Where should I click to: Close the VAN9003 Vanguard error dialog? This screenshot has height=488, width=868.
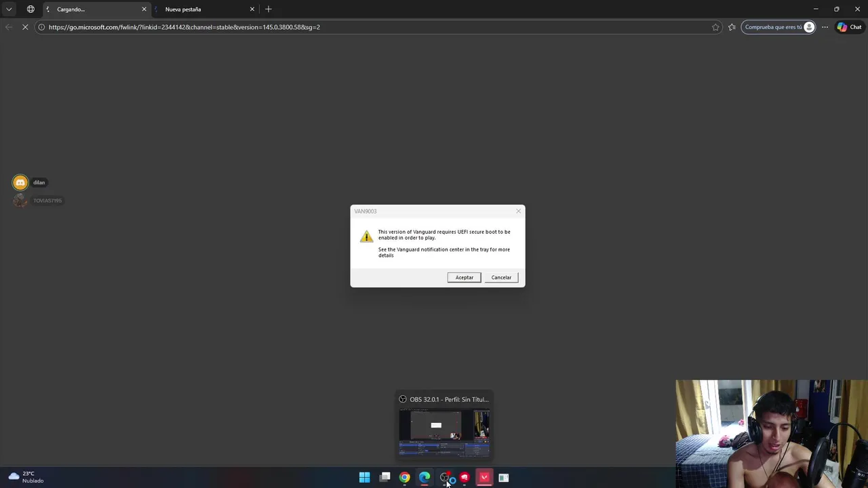coord(518,211)
